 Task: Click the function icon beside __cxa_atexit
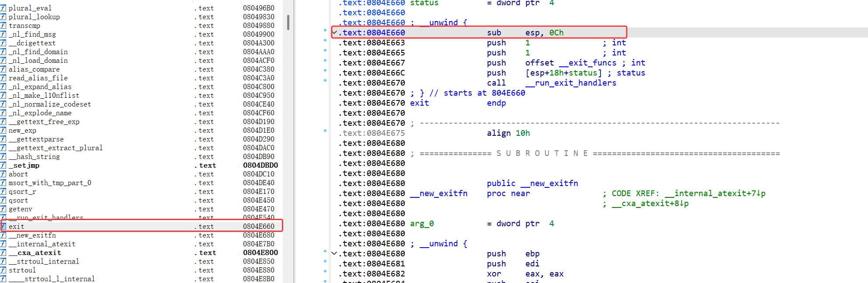(3, 252)
